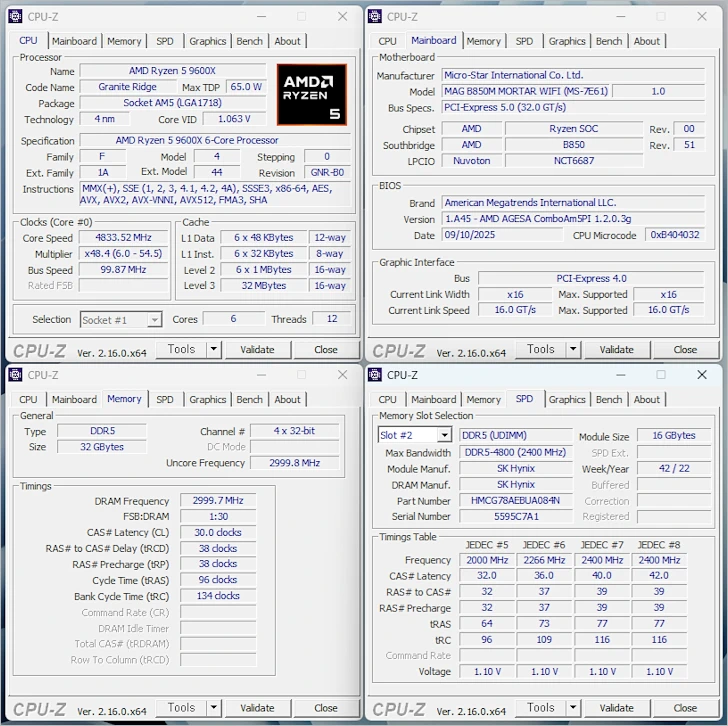This screenshot has height=726, width=728.
Task: Click Validate button in Mainboard window
Action: (617, 350)
